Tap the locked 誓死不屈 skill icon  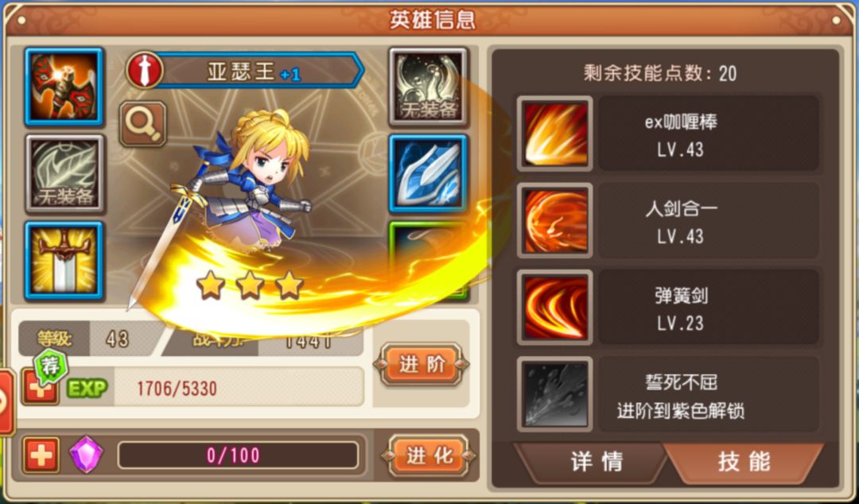click(555, 394)
